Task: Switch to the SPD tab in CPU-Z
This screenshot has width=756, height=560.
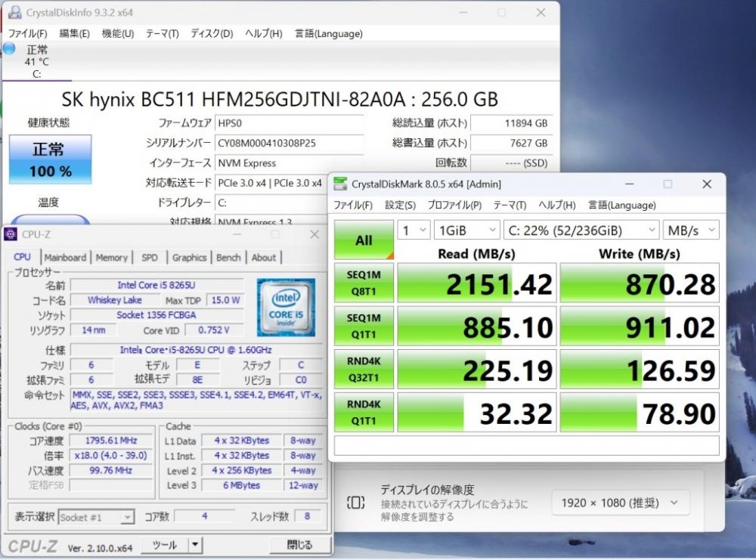Action: pyautogui.click(x=150, y=258)
